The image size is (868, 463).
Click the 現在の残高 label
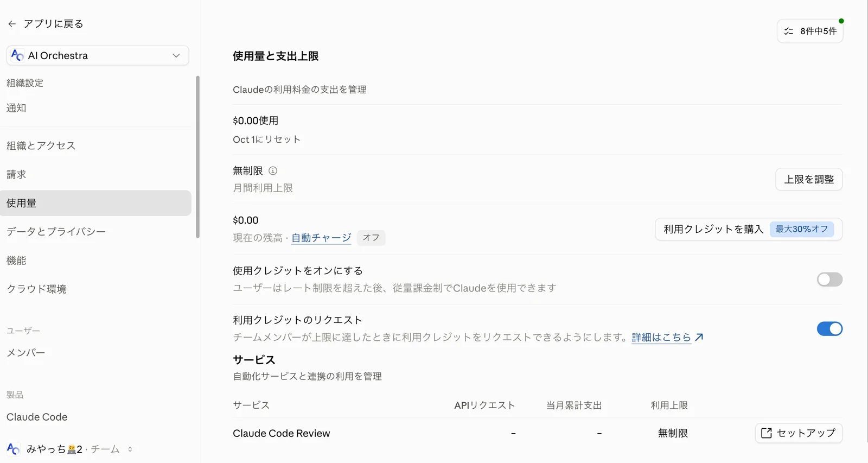click(x=258, y=238)
